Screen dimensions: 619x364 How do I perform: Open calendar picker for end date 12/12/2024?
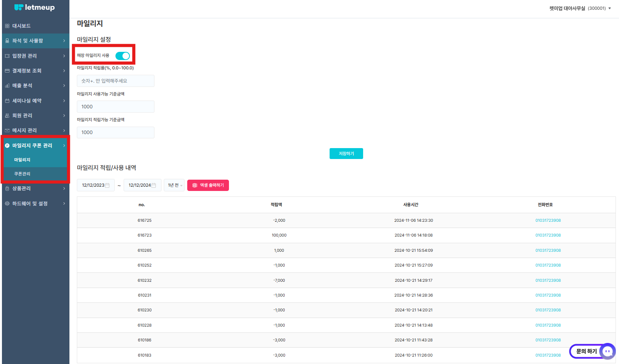point(154,186)
